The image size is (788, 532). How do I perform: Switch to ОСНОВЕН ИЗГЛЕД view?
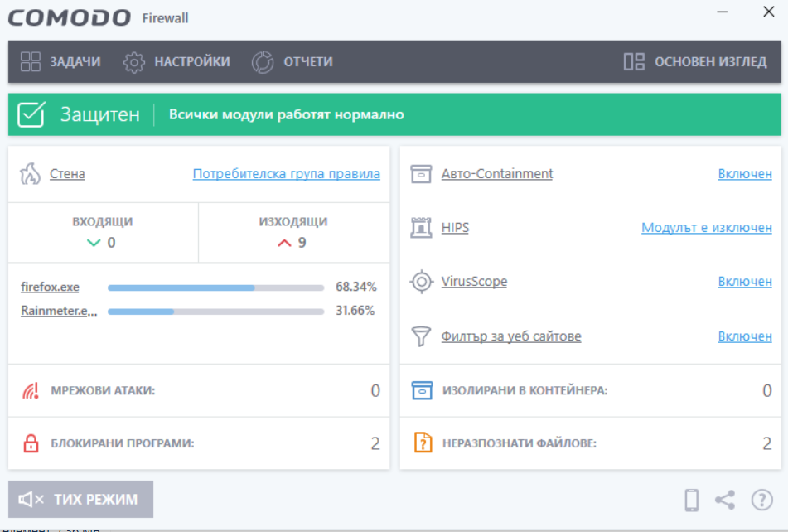point(695,62)
